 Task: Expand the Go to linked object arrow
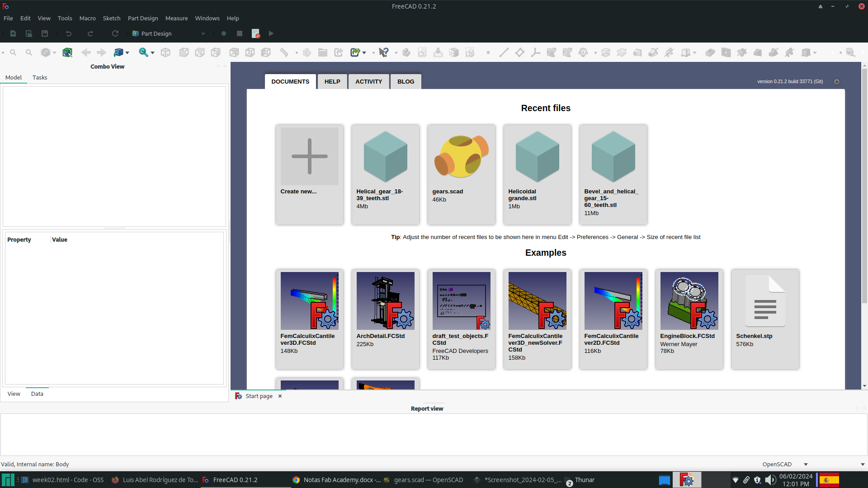127,53
